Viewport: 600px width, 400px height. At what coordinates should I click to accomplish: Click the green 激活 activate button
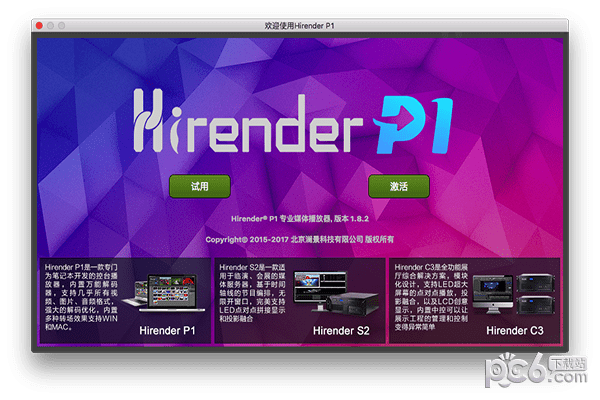point(399,186)
